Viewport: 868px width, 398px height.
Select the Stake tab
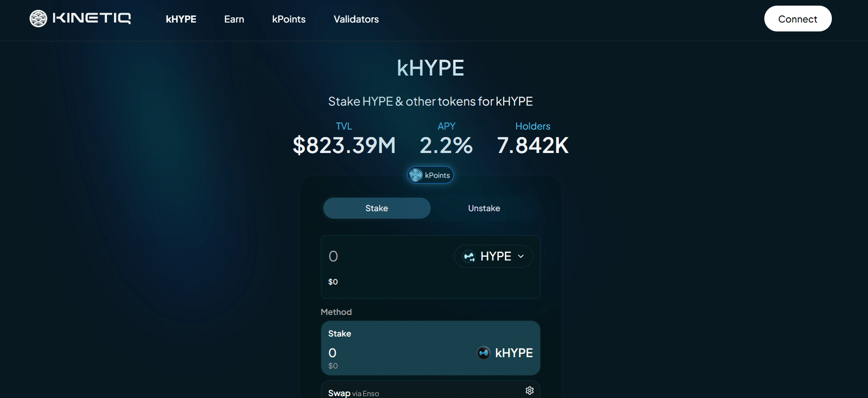coord(377,208)
